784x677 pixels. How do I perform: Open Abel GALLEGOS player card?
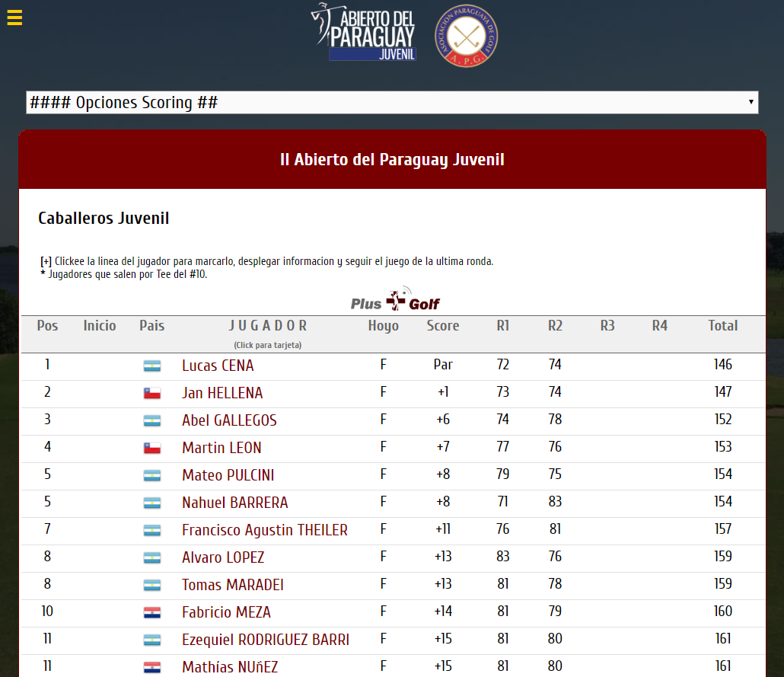pos(229,421)
